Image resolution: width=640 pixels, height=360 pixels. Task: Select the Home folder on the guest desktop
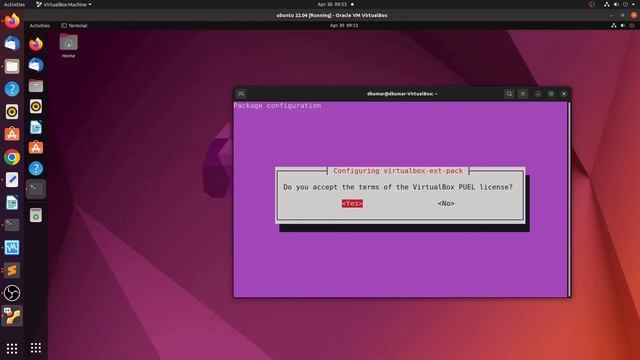click(69, 46)
